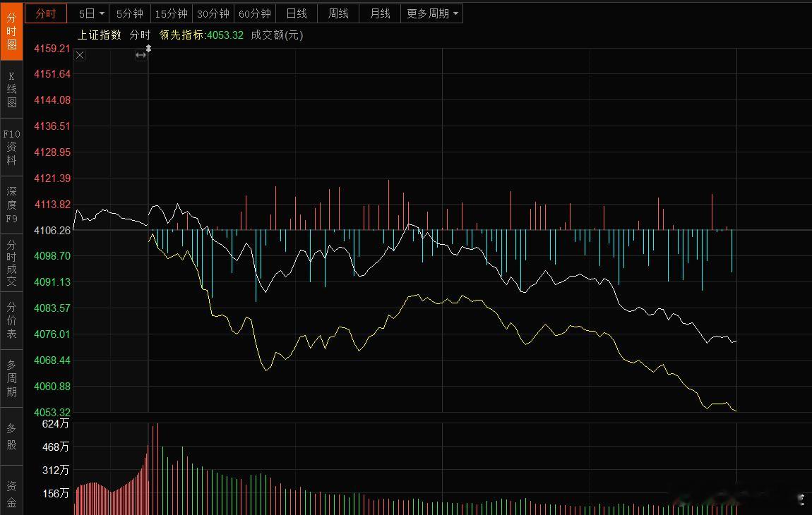Open the 多周期 sidebar tab
This screenshot has width=812, height=515.
(x=11, y=378)
